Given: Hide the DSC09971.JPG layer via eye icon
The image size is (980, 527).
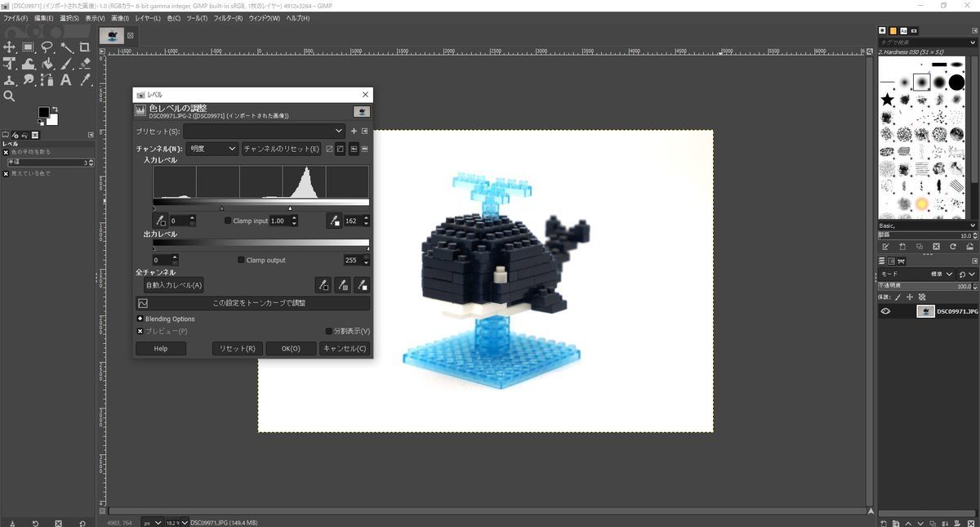Looking at the screenshot, I should point(885,311).
